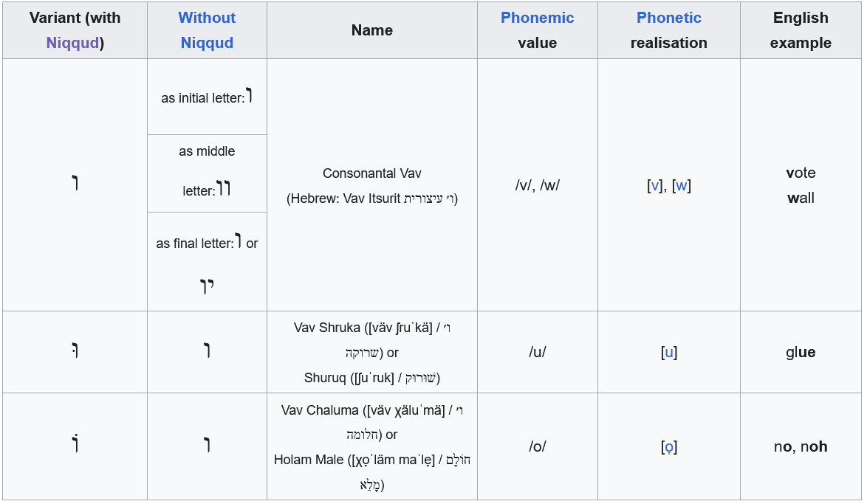The height and width of the screenshot is (504, 867).
Task: Click the '/o/' phonemic value cell
Action: (537, 446)
